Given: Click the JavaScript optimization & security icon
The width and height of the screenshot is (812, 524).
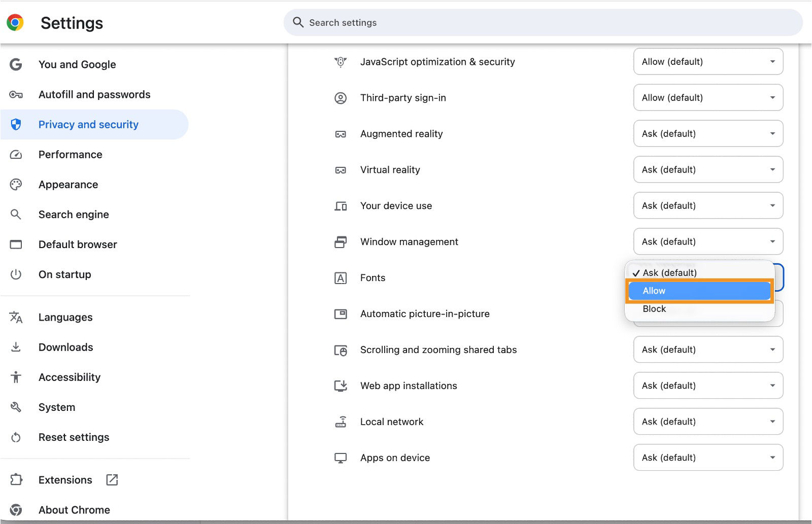Looking at the screenshot, I should [341, 62].
